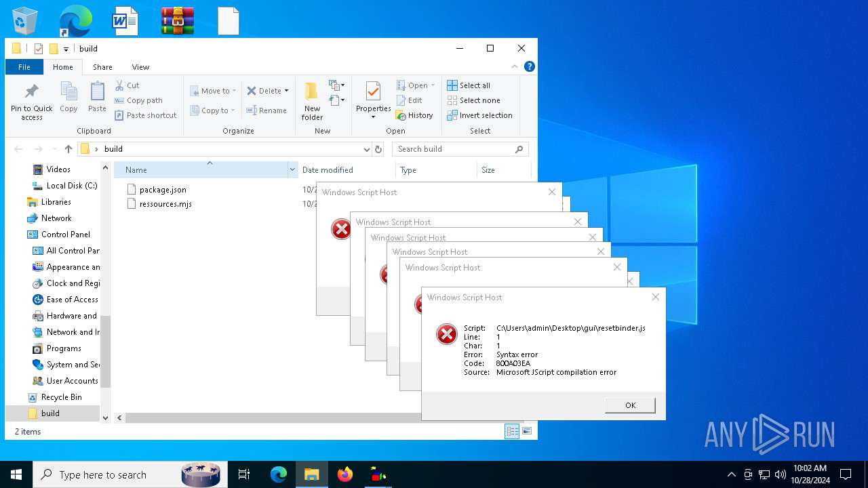Switch to the Home ribbon tab
The width and height of the screenshot is (868, 488).
63,67
